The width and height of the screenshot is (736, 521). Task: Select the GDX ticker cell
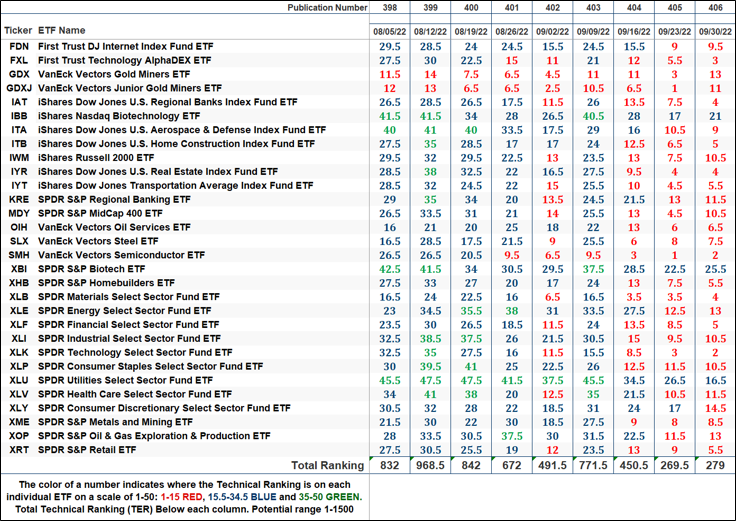[19, 74]
